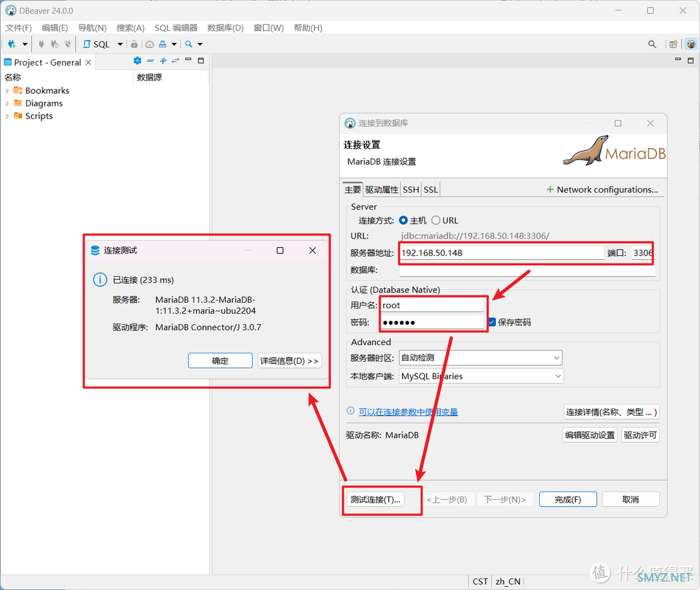This screenshot has height=590, width=700.
Task: Switch to the SSH tab
Action: pyautogui.click(x=411, y=190)
